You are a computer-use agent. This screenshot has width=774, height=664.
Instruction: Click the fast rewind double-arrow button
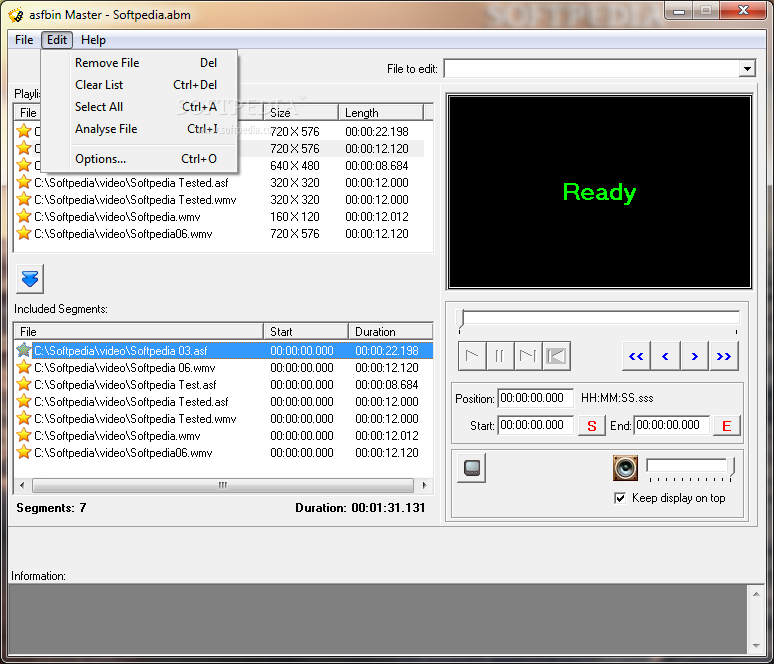click(x=636, y=356)
